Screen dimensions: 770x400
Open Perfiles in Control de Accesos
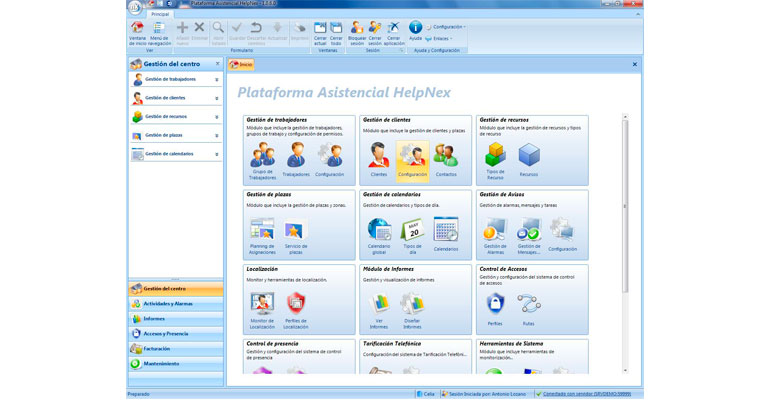(495, 309)
